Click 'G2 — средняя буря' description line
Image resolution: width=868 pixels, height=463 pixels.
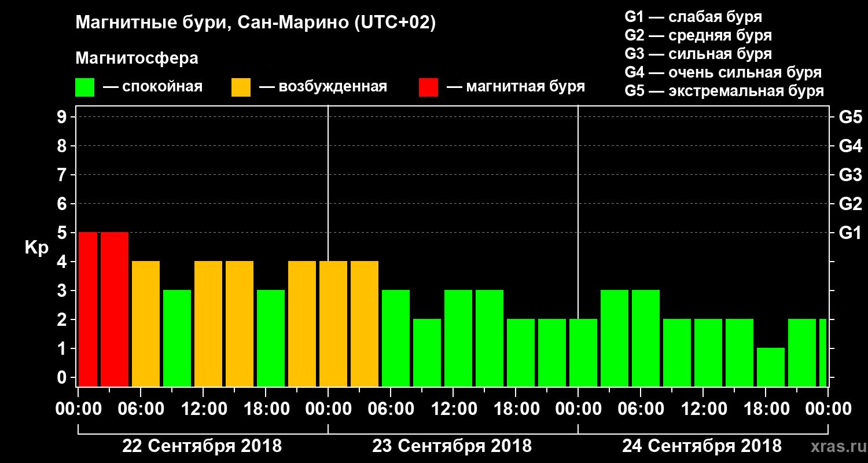(698, 35)
